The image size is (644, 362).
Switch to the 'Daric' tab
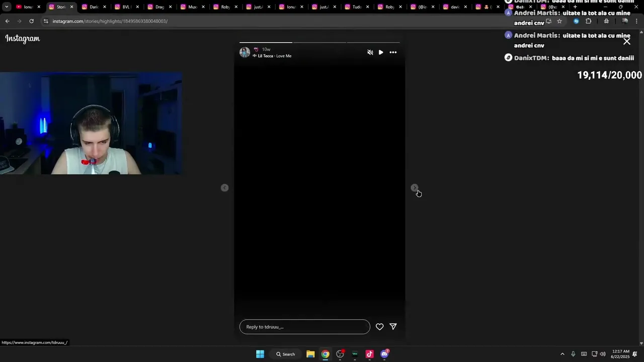coord(93,7)
